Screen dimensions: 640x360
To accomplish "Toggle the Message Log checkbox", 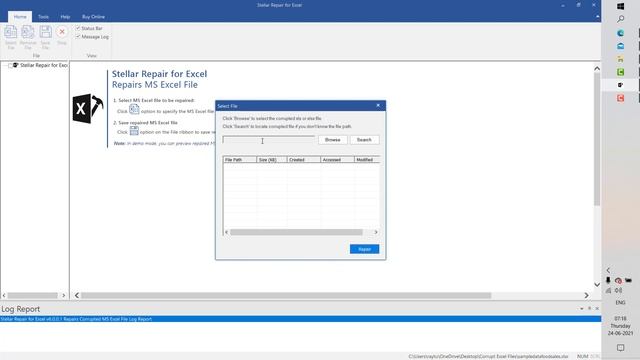I will pyautogui.click(x=78, y=37).
